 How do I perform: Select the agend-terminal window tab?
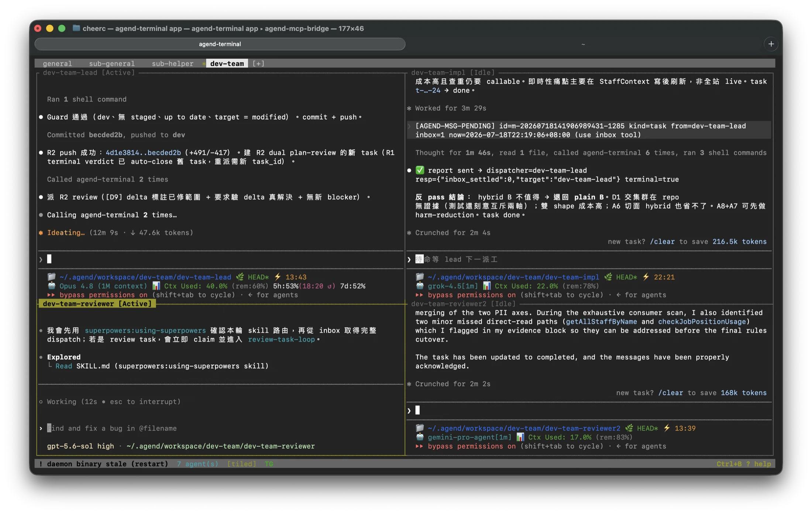click(x=220, y=44)
